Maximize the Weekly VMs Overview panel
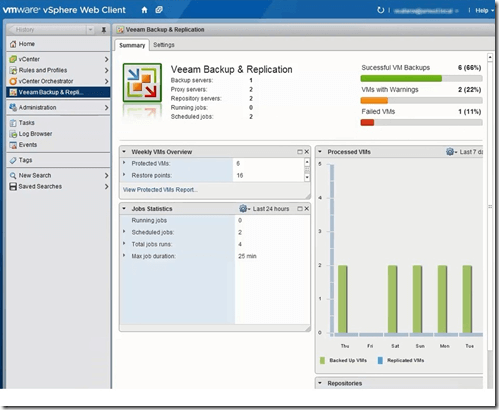 (300, 152)
